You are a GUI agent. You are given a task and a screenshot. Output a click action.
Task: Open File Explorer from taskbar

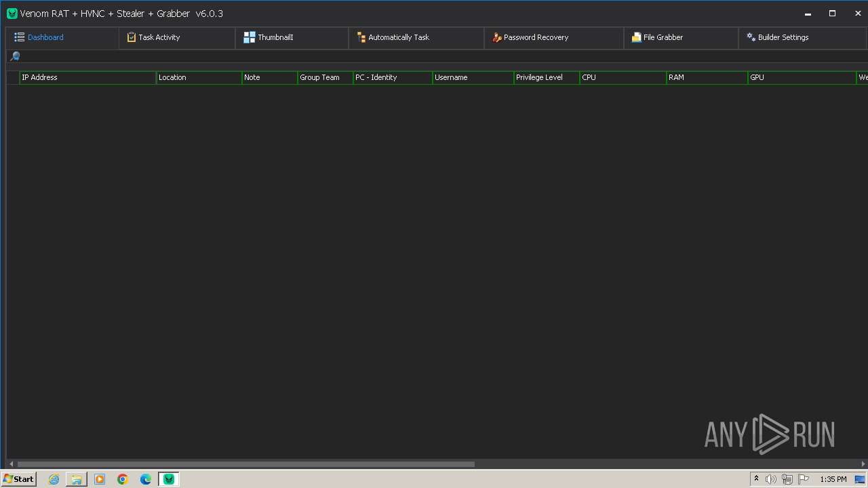[x=77, y=479]
